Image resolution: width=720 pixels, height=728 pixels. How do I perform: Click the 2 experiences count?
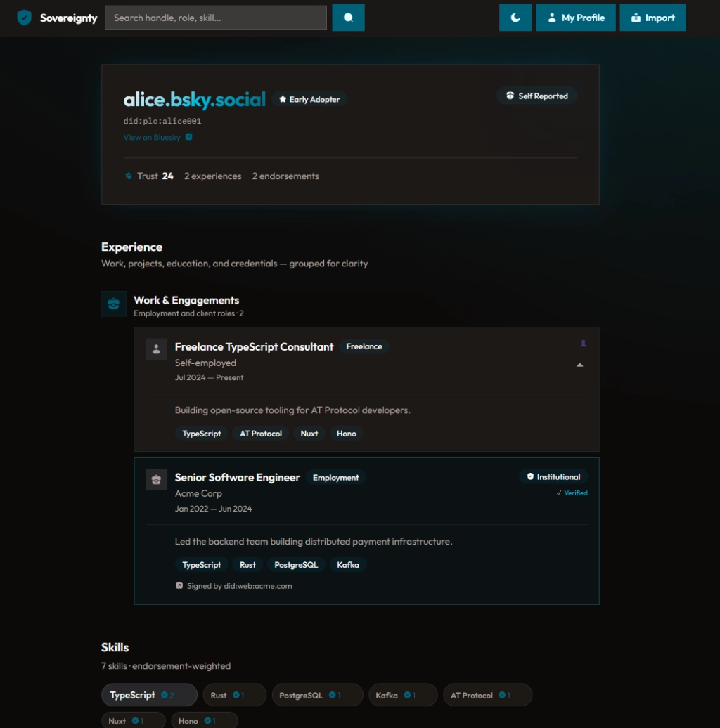(x=213, y=176)
